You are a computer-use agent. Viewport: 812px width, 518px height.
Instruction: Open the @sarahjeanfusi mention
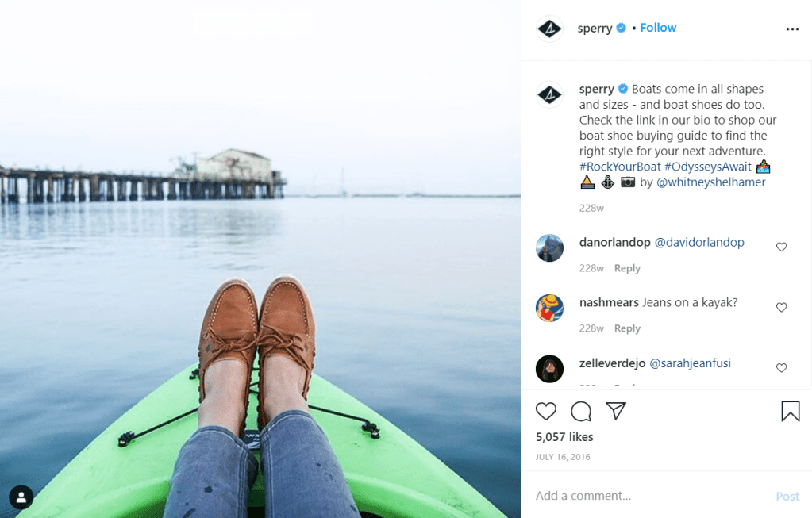click(690, 363)
